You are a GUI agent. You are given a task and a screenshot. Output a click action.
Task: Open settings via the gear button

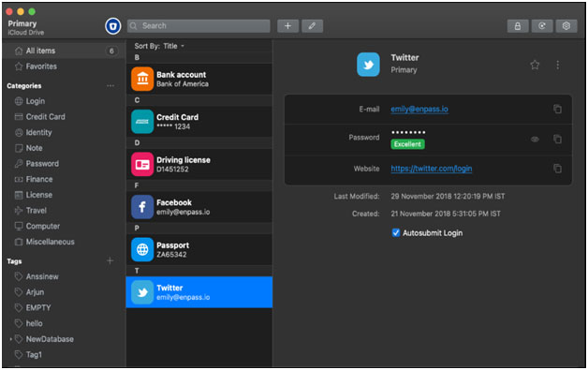[566, 26]
